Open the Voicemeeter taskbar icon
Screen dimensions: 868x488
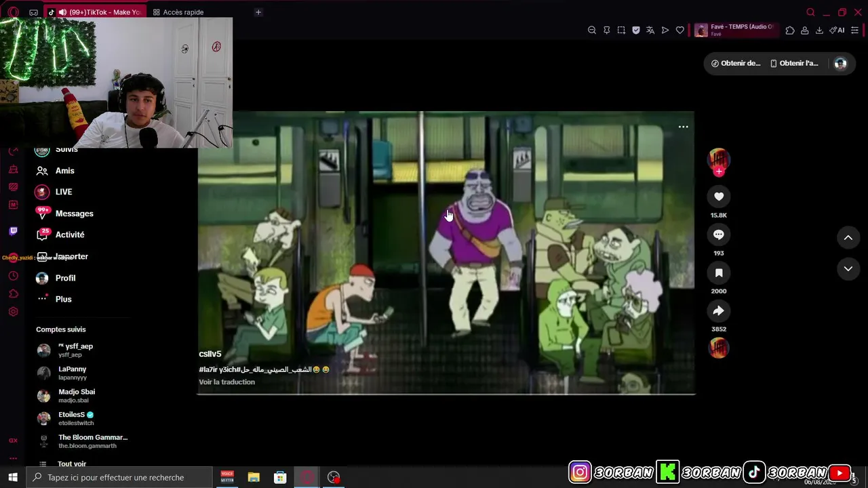(227, 477)
